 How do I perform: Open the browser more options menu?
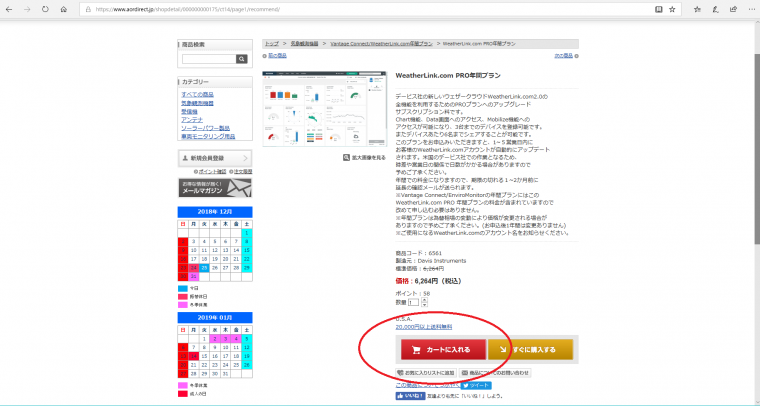(x=751, y=9)
